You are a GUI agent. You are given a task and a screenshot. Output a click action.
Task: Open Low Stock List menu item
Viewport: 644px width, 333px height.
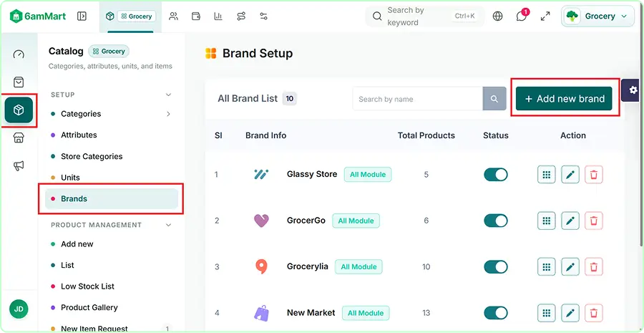pyautogui.click(x=87, y=286)
